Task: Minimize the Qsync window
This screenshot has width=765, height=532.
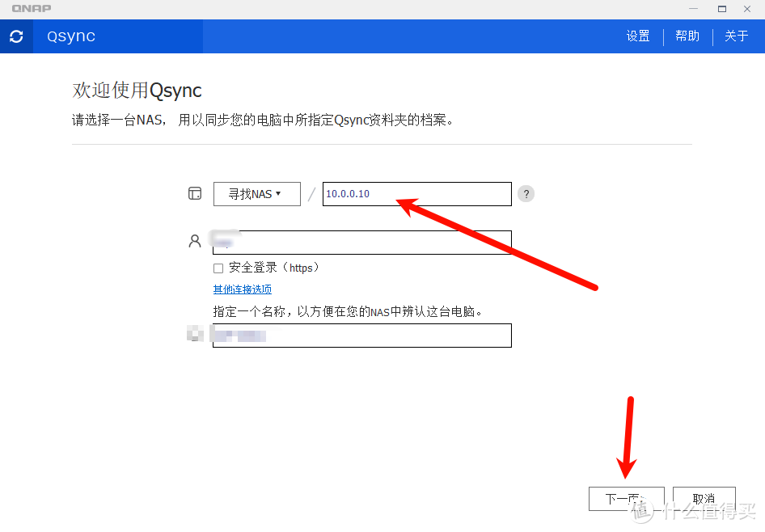Action: point(692,8)
